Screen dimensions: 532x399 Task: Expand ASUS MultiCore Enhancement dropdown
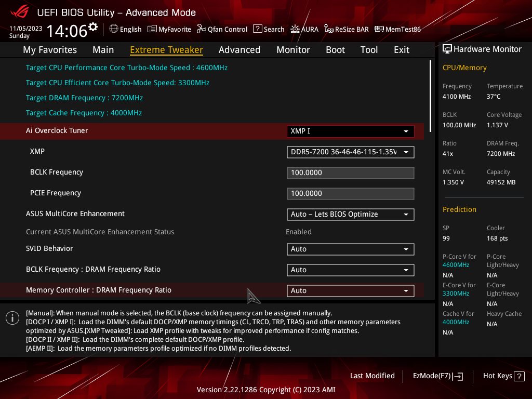click(350, 215)
